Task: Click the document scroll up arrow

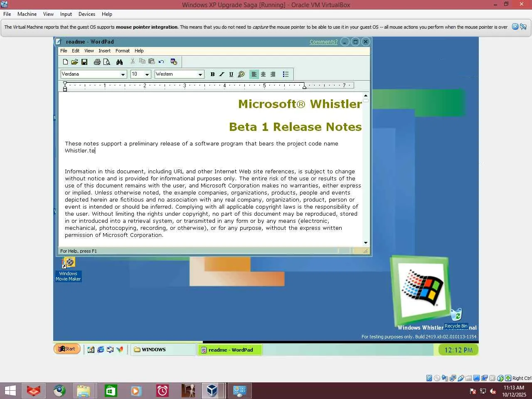Action: 366,96
